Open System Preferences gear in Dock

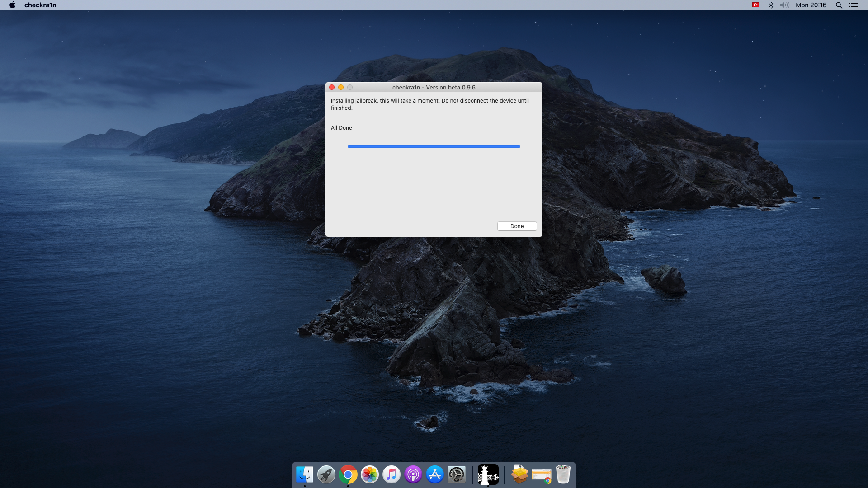[457, 474]
